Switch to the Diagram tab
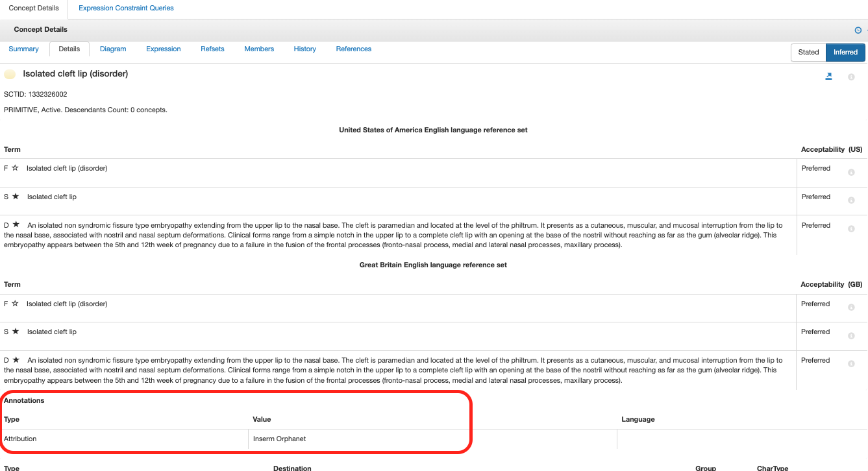 coord(113,49)
